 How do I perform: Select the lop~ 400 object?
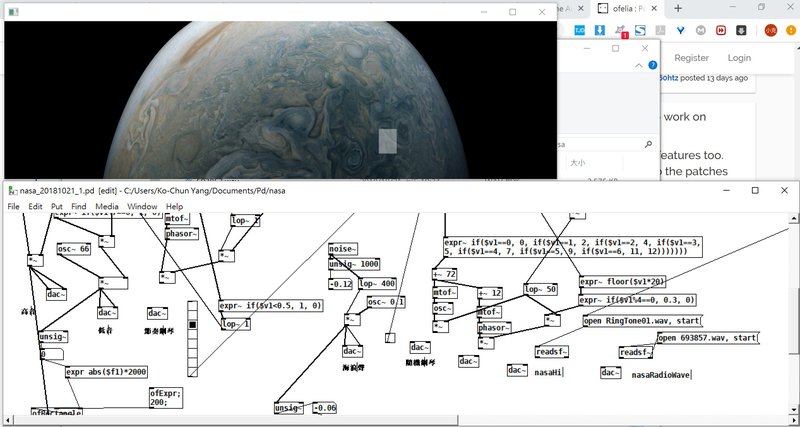click(x=377, y=284)
